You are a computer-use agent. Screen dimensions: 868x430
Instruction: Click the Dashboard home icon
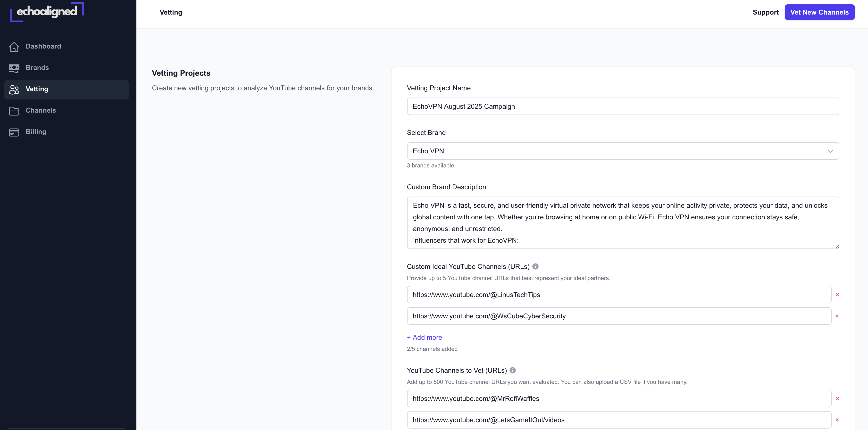click(x=14, y=47)
